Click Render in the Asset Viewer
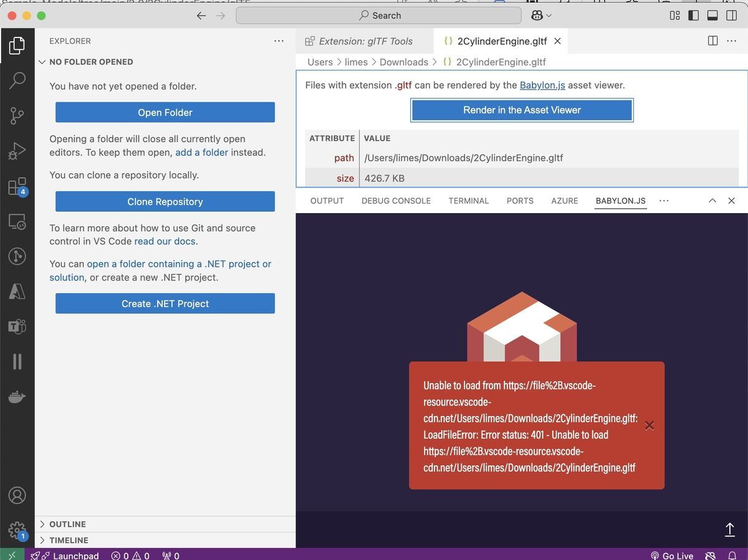This screenshot has width=748, height=560. (x=522, y=110)
